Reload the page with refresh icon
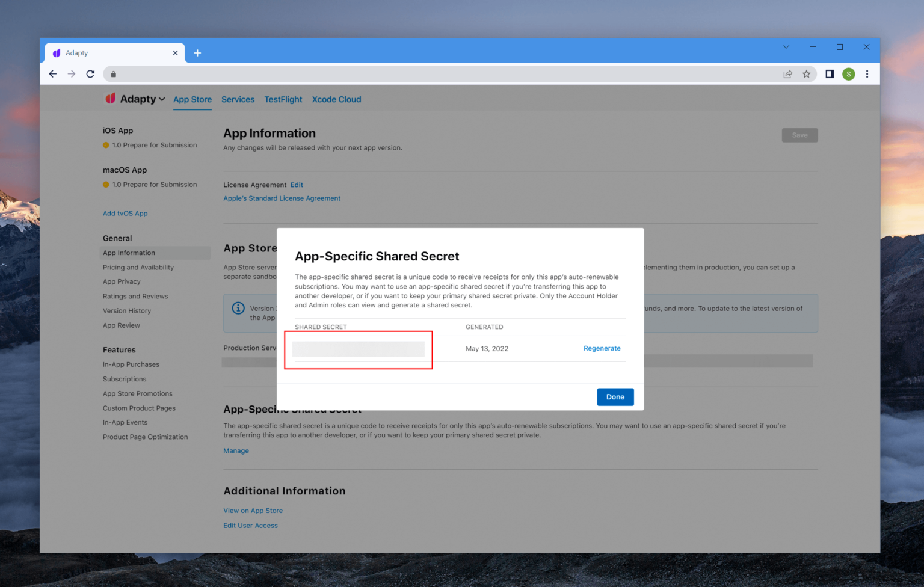Image resolution: width=924 pixels, height=587 pixels. [x=90, y=74]
